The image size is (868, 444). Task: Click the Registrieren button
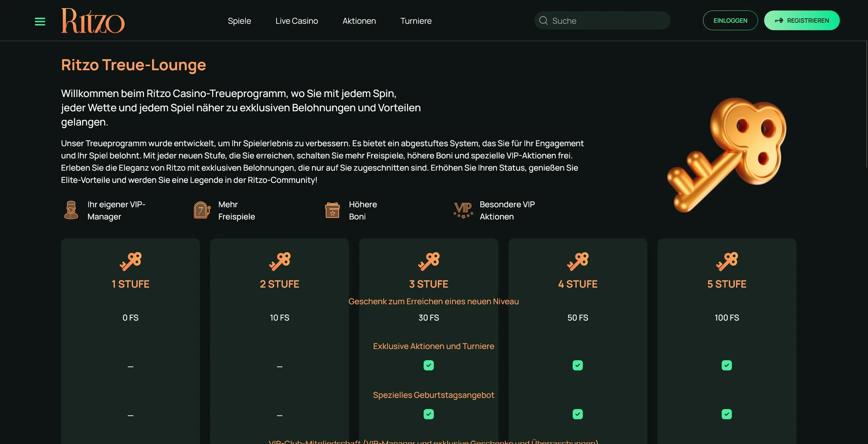pos(802,20)
